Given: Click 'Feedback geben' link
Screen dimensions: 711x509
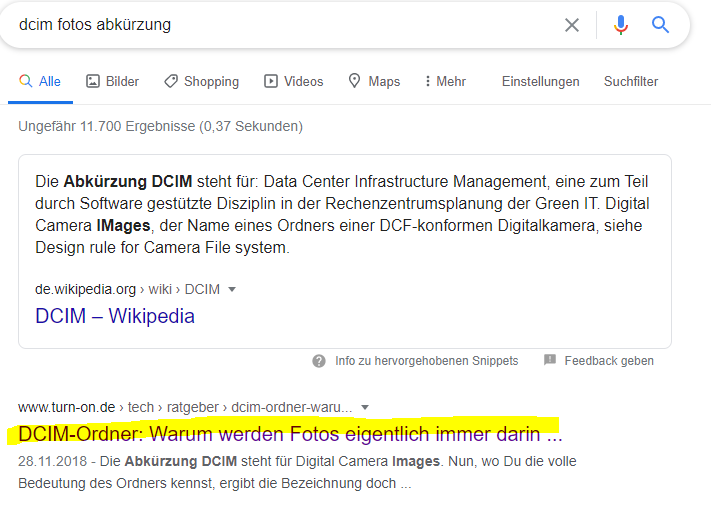Looking at the screenshot, I should point(609,361).
